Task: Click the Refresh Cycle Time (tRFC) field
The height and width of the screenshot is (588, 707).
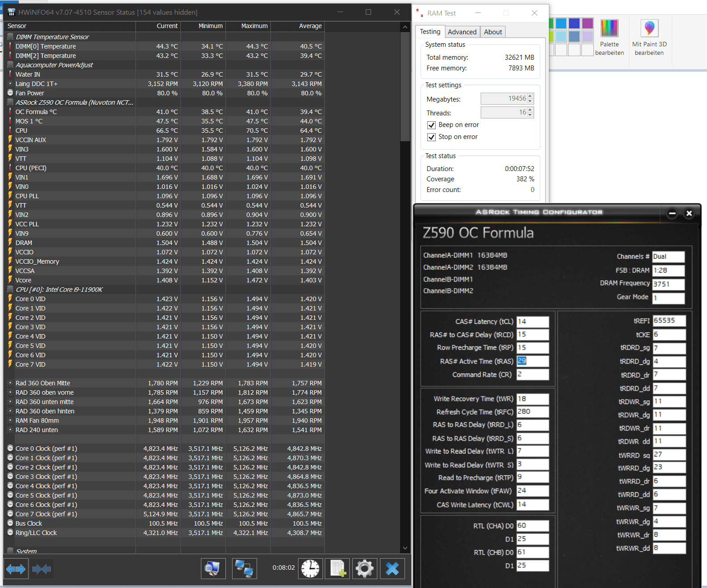Action: click(533, 412)
